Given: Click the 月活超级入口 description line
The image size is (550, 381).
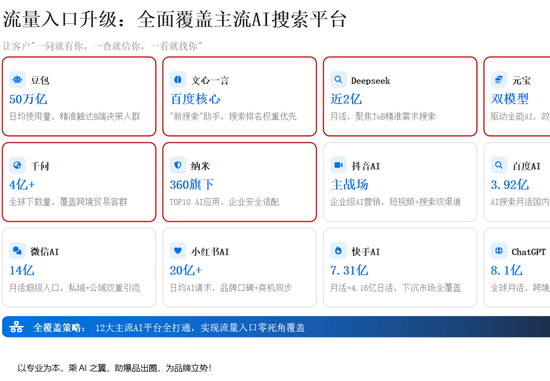Looking at the screenshot, I should click(x=74, y=288).
